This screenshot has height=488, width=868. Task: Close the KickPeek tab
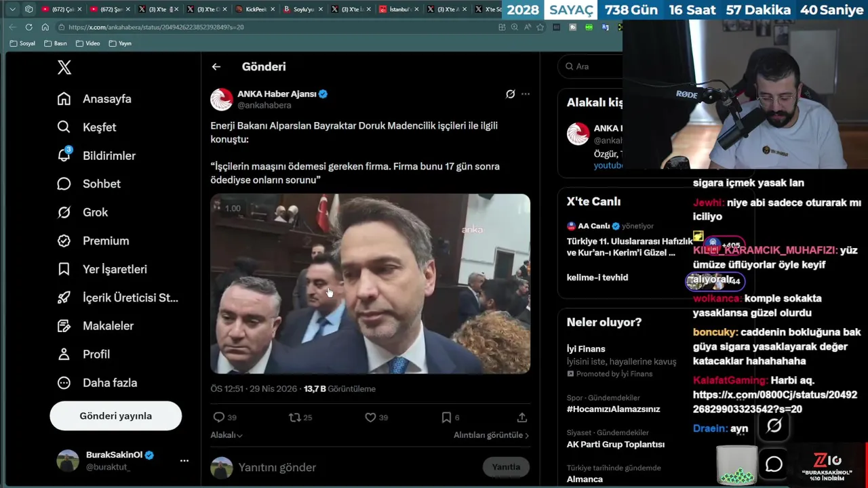click(x=273, y=9)
